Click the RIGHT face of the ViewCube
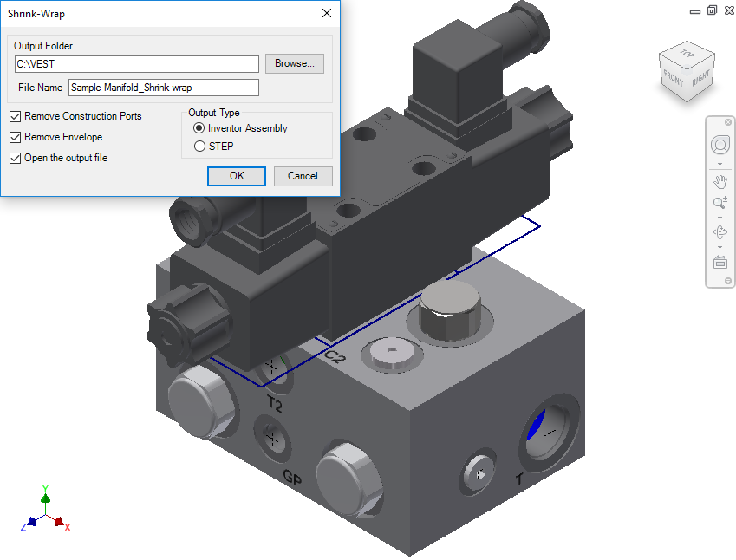Image resolution: width=736 pixels, height=560 pixels. click(700, 78)
